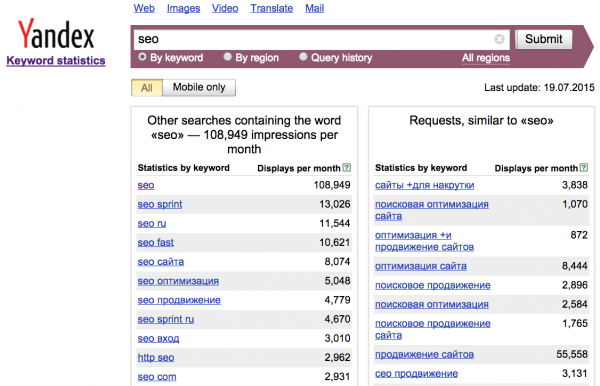
Task: Open the seo sprint keyword link
Action: tap(160, 204)
